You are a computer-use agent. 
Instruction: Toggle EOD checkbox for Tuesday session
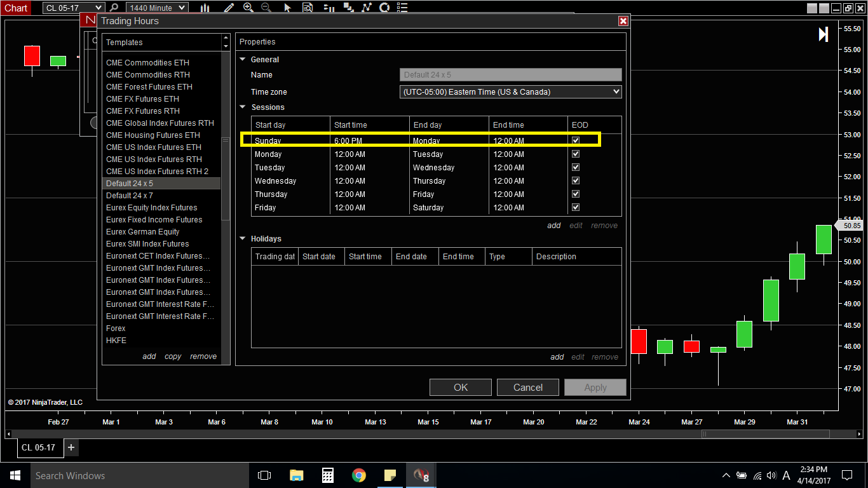576,167
